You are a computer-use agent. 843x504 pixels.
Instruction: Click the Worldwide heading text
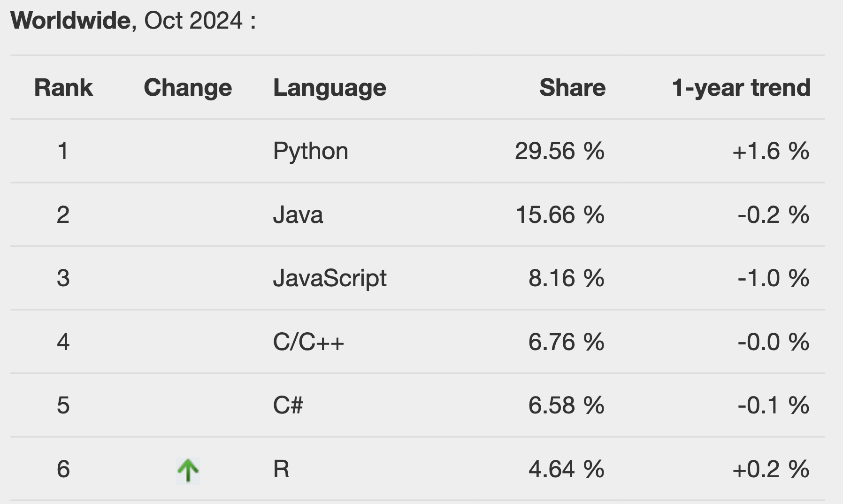point(70,21)
